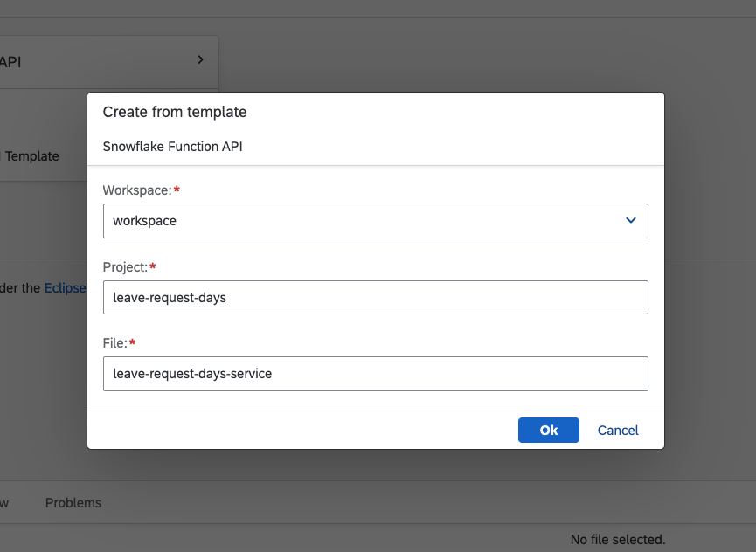Expand the API chevron in background panel
Screen dimensions: 756x552
point(200,59)
